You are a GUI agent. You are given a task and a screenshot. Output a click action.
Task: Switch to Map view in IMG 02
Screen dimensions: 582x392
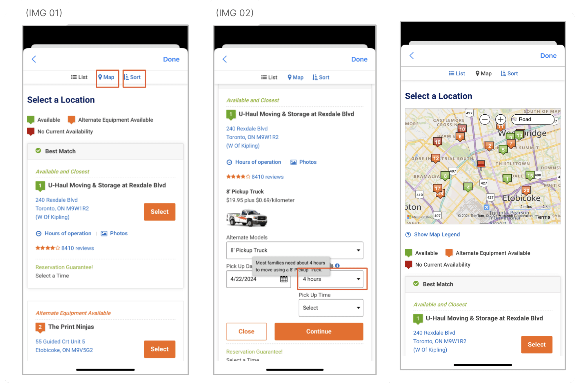[296, 77]
